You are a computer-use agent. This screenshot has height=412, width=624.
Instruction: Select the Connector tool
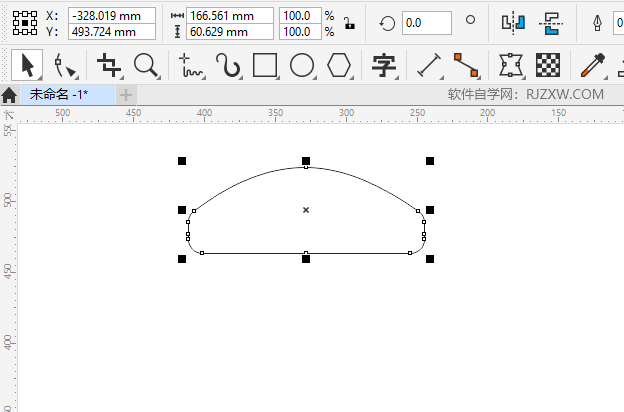click(466, 65)
